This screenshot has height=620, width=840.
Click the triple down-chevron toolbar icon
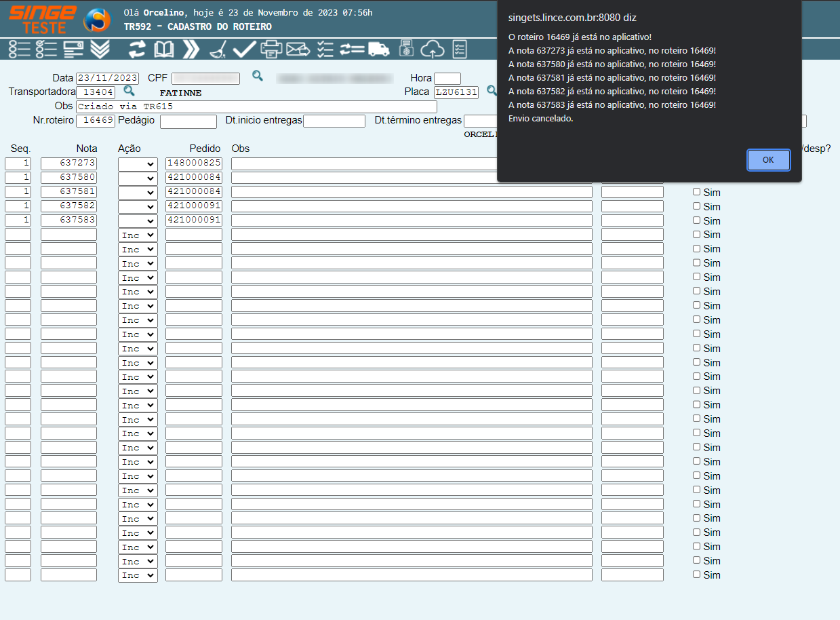pyautogui.click(x=100, y=49)
